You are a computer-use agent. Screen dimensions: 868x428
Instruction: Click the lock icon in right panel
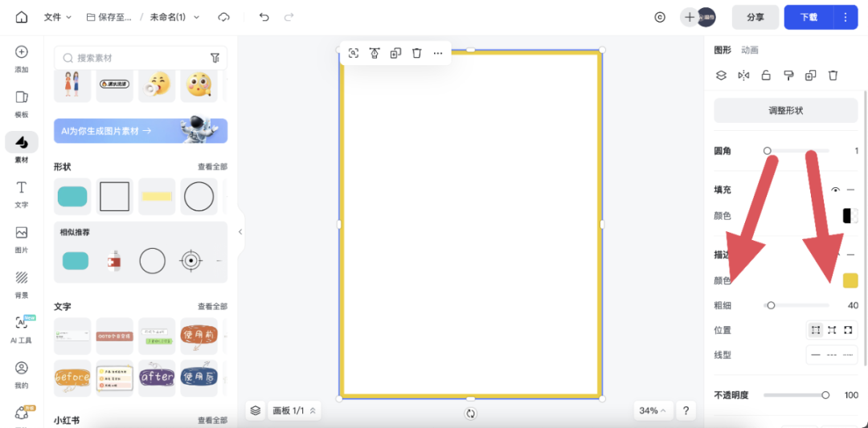tap(766, 75)
